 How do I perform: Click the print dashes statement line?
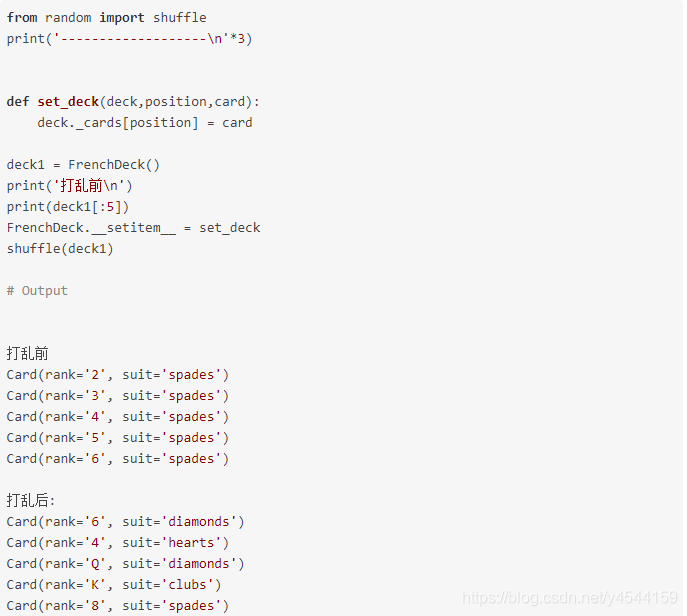(129, 38)
